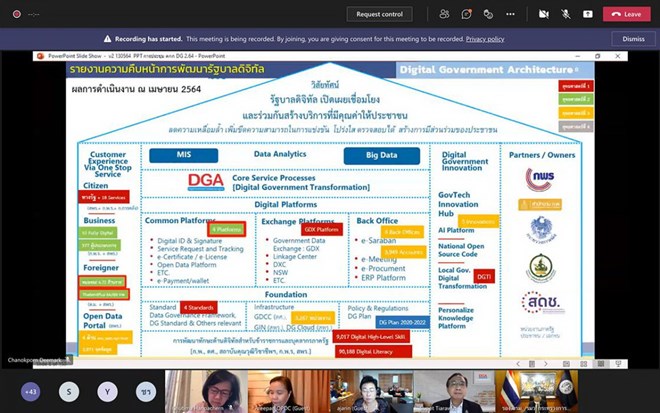The width and height of the screenshot is (660, 413).
Task: Click the recording warning triangle icon
Action: (x=107, y=39)
